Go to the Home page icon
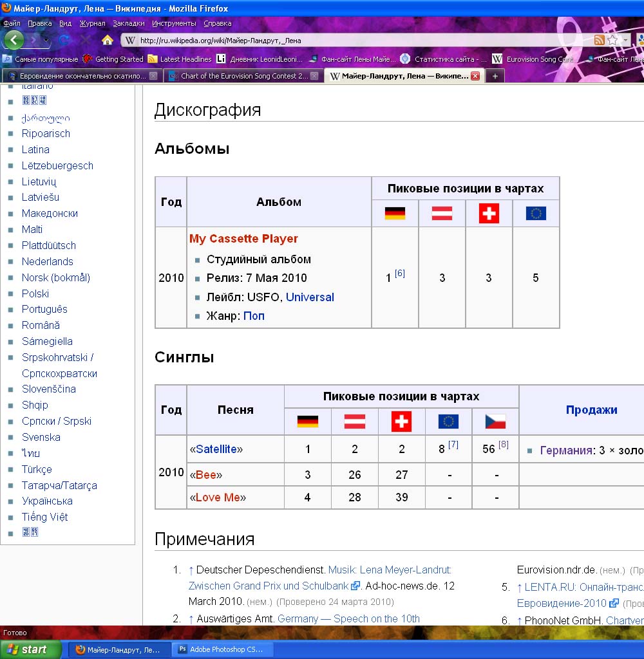The width and height of the screenshot is (644, 659). (108, 40)
